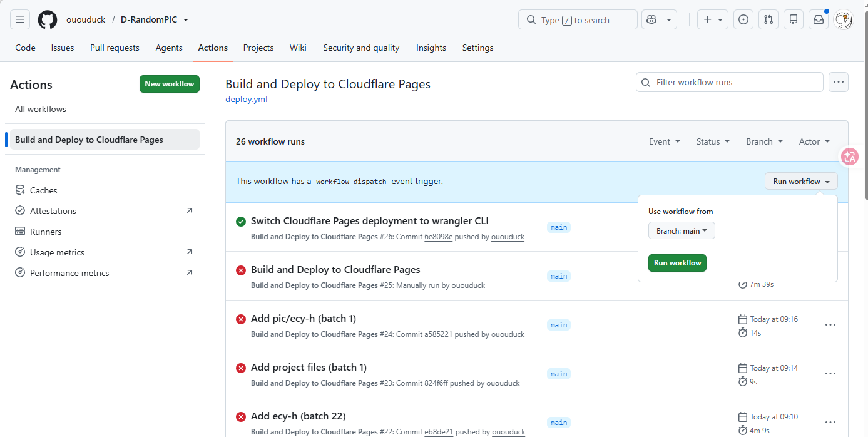The height and width of the screenshot is (437, 868).
Task: Open the hamburger navigation menu
Action: point(20,19)
